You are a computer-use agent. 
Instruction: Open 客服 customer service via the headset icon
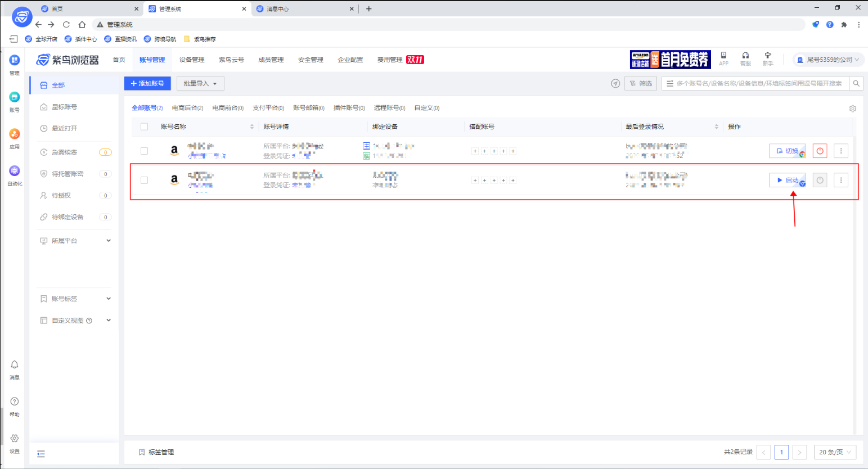tap(745, 56)
